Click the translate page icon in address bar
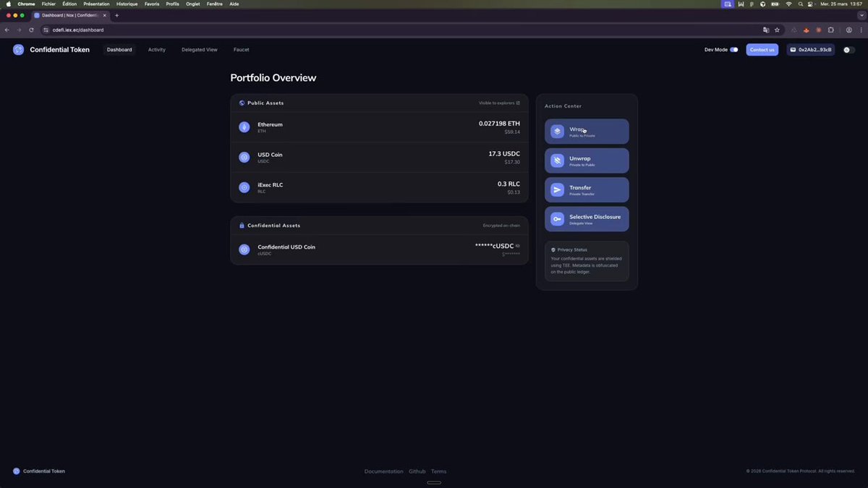The image size is (868, 488). pyautogui.click(x=765, y=30)
